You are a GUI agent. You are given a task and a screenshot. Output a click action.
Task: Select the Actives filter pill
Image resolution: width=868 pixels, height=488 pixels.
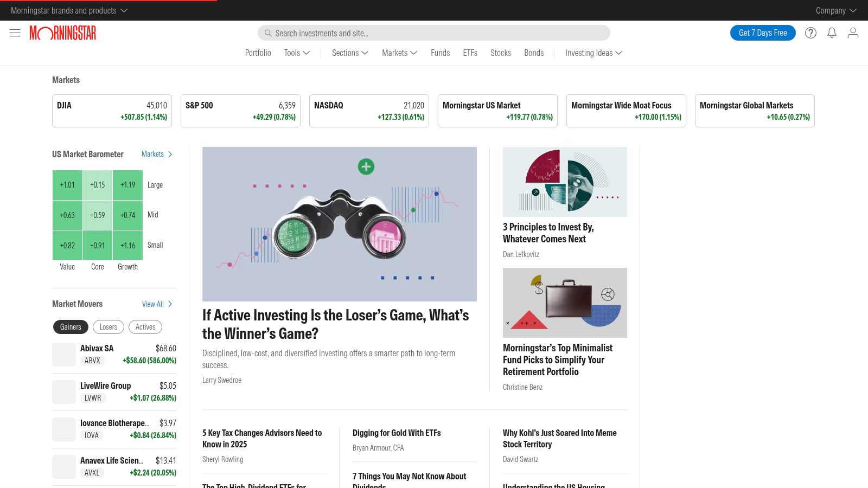coord(145,327)
